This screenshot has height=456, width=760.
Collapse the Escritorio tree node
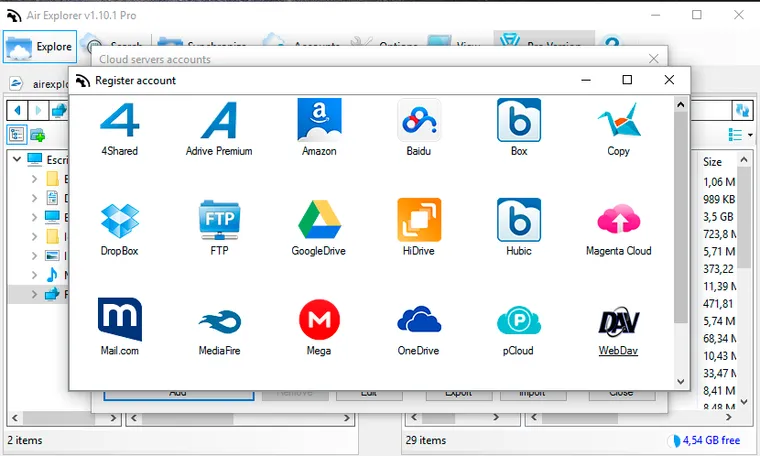[17, 159]
